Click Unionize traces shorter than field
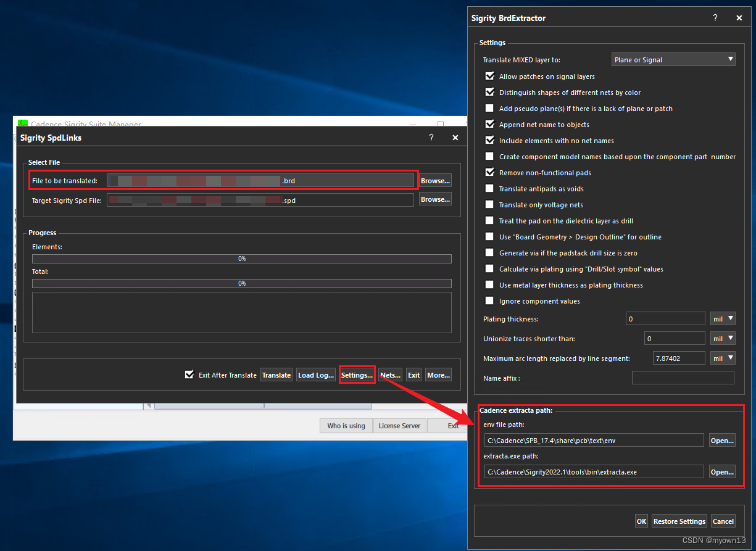This screenshot has height=551, width=756. click(675, 339)
